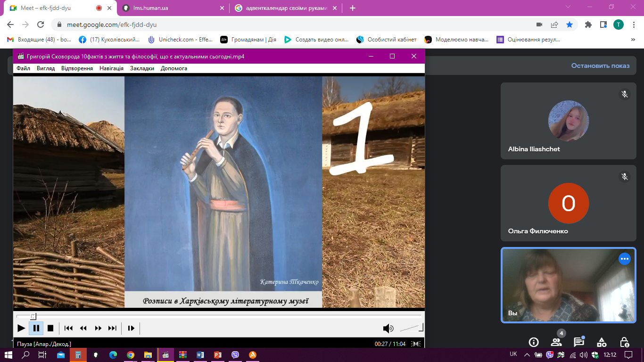The height and width of the screenshot is (362, 644).
Task: Open the Meet activities icon
Action: point(602,342)
